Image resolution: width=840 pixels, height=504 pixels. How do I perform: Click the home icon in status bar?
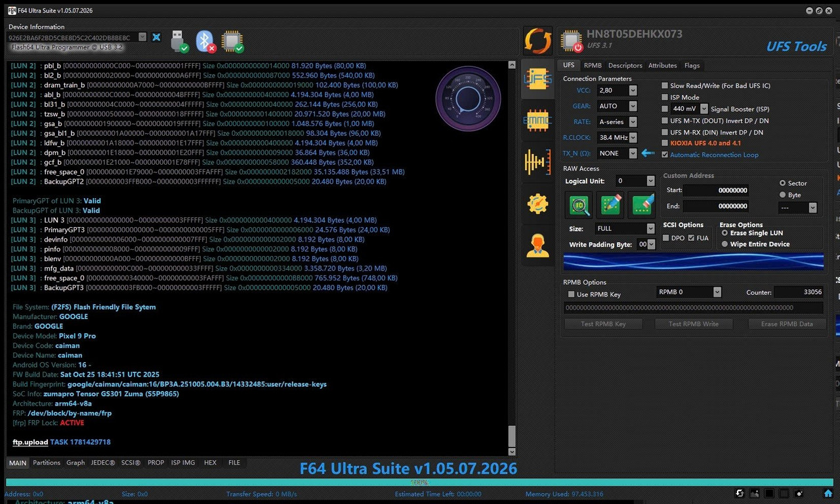[829, 493]
